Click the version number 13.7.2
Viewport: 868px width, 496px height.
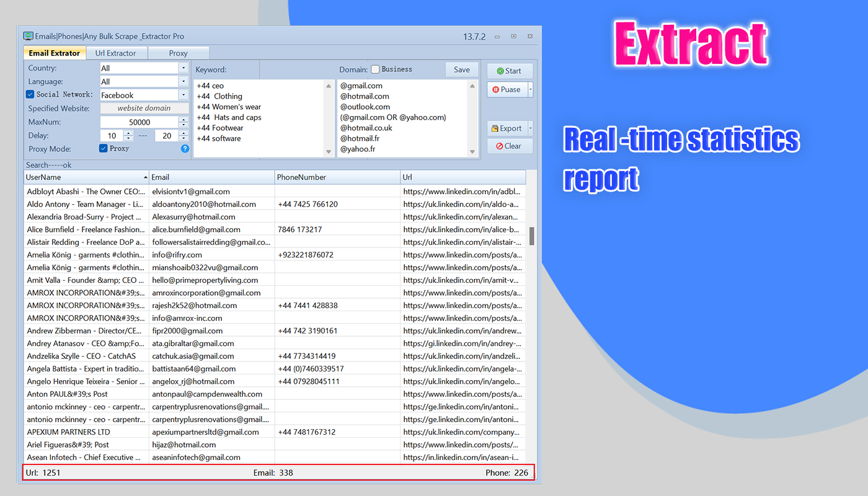pos(475,37)
